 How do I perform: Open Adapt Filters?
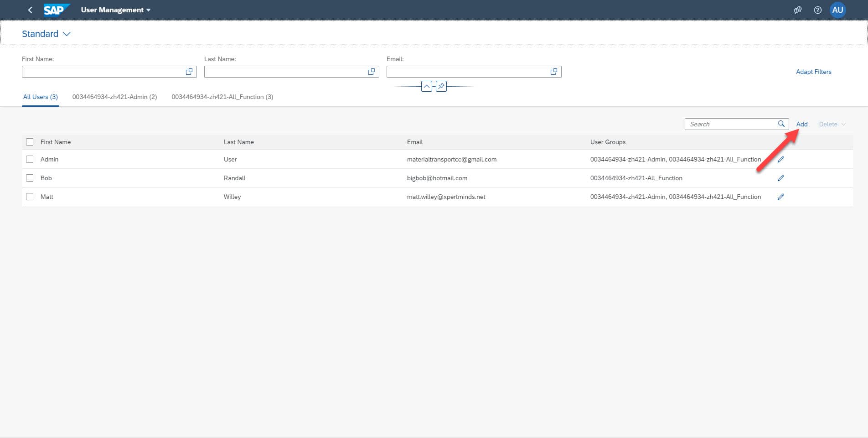point(814,72)
